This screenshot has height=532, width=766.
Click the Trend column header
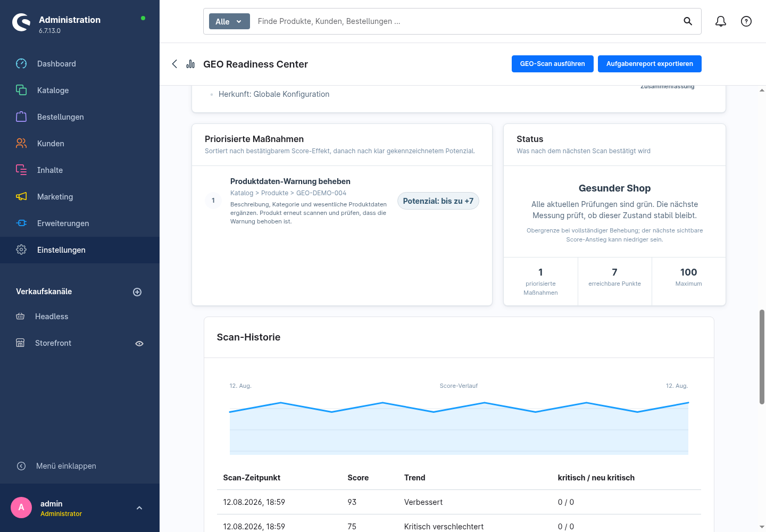tap(415, 478)
